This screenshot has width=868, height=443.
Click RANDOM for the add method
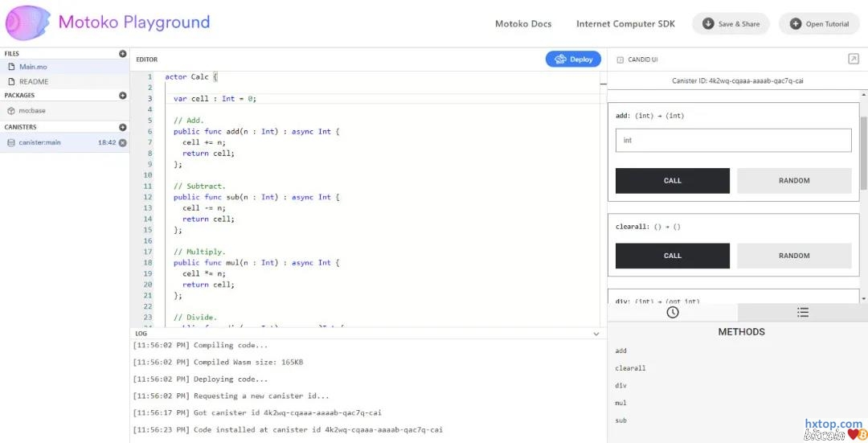point(794,181)
